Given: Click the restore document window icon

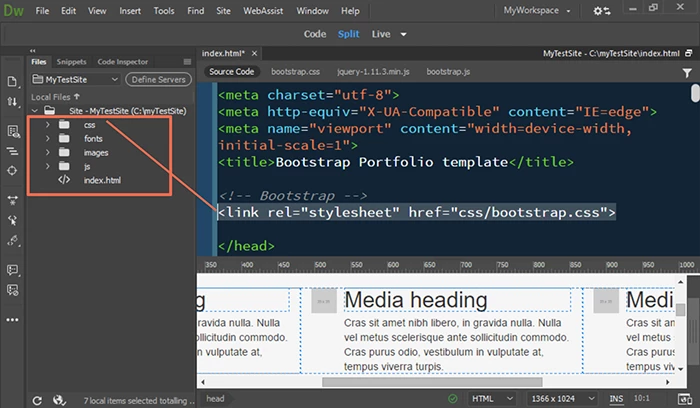Looking at the screenshot, I should pos(689,53).
